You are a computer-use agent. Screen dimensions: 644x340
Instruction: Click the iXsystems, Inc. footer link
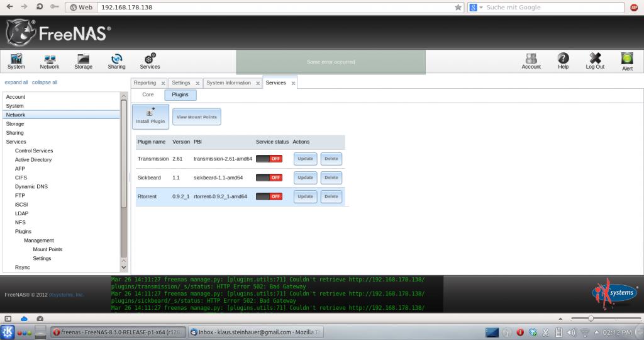(66, 295)
